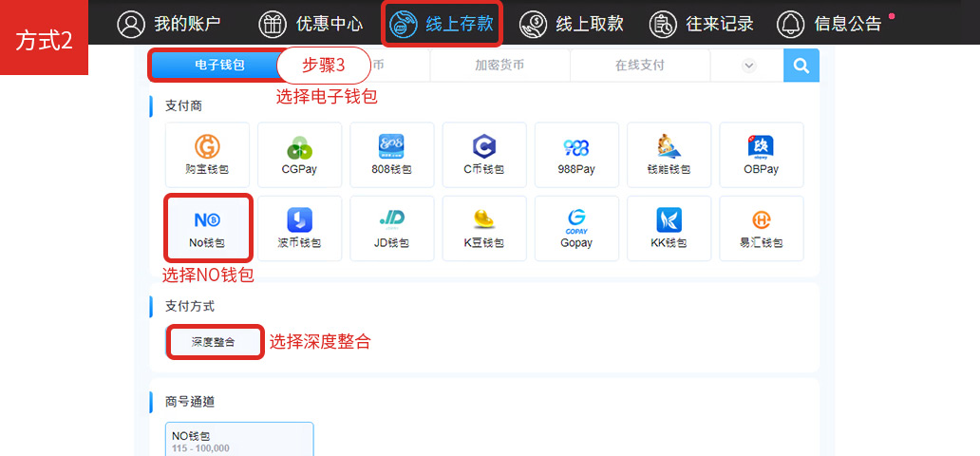
Task: Switch to the 电子钱包 tab
Action: 219,65
